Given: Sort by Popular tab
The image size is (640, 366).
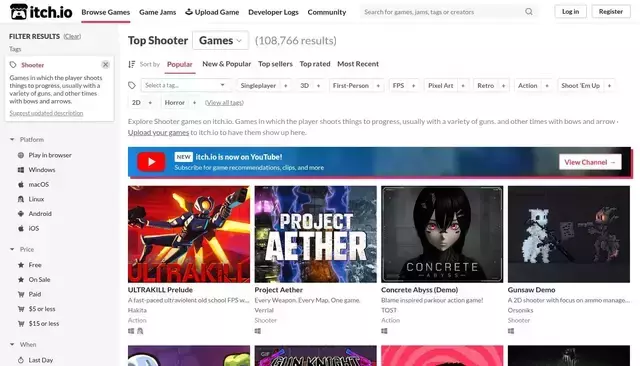Looking at the screenshot, I should [x=180, y=64].
